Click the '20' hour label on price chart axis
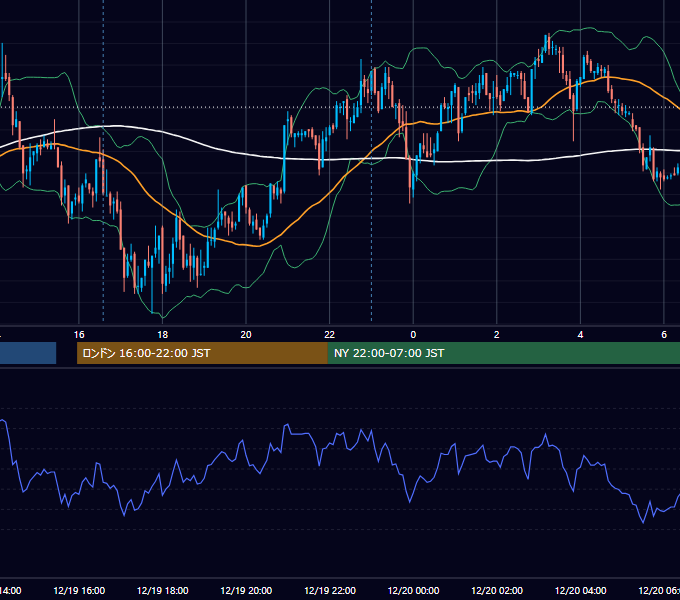The image size is (680, 600). (246, 335)
